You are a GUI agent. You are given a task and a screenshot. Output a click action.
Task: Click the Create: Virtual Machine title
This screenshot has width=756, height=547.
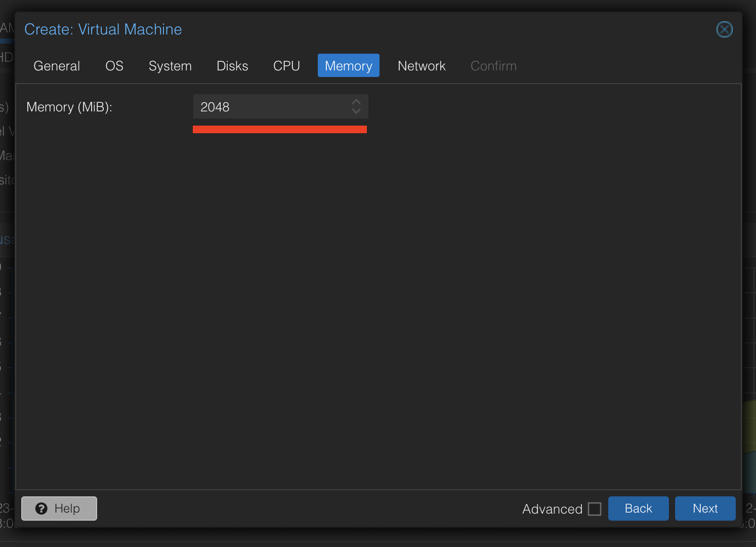tap(103, 29)
